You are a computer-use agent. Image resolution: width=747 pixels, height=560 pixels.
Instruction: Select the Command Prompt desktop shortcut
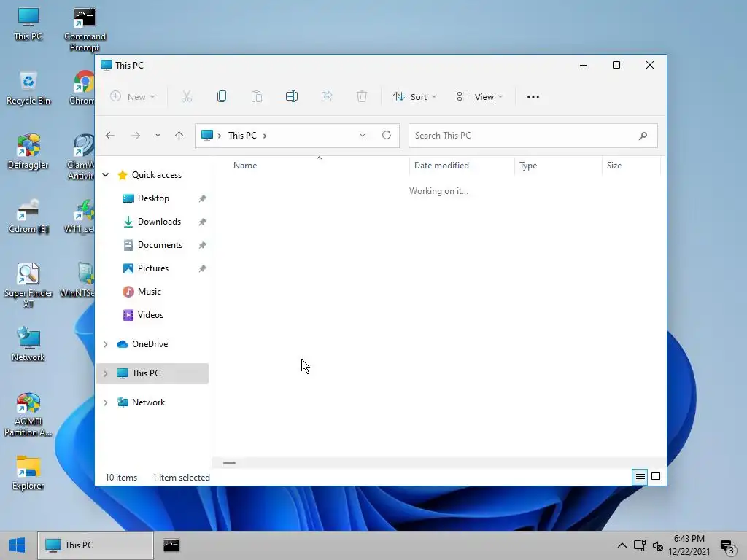[x=85, y=29]
